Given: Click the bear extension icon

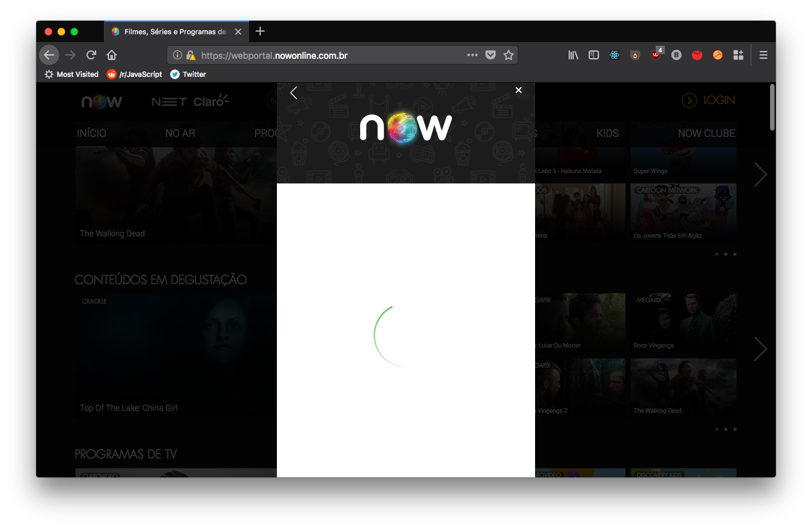Looking at the screenshot, I should pyautogui.click(x=635, y=55).
